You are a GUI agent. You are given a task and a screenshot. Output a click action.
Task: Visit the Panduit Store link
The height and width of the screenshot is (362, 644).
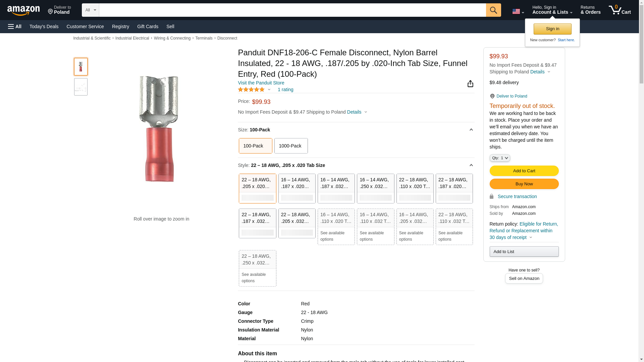261,83
